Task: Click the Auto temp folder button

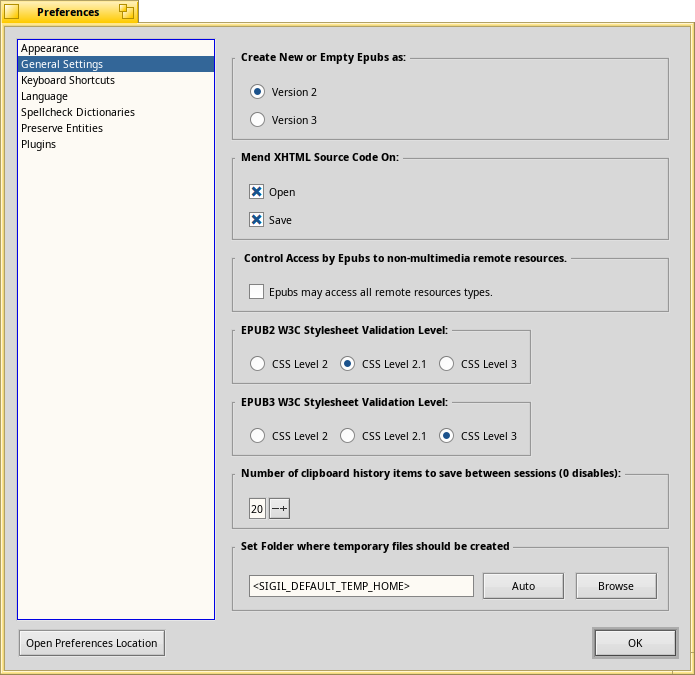Action: [523, 586]
